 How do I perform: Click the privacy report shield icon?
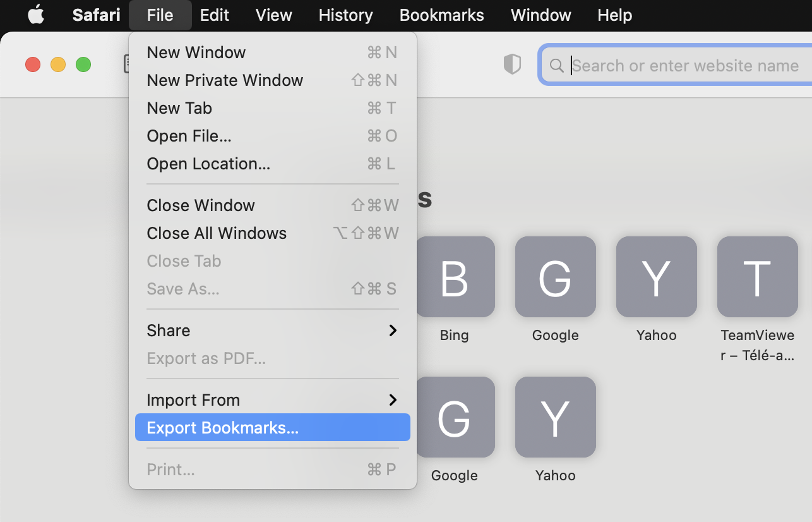pos(512,64)
